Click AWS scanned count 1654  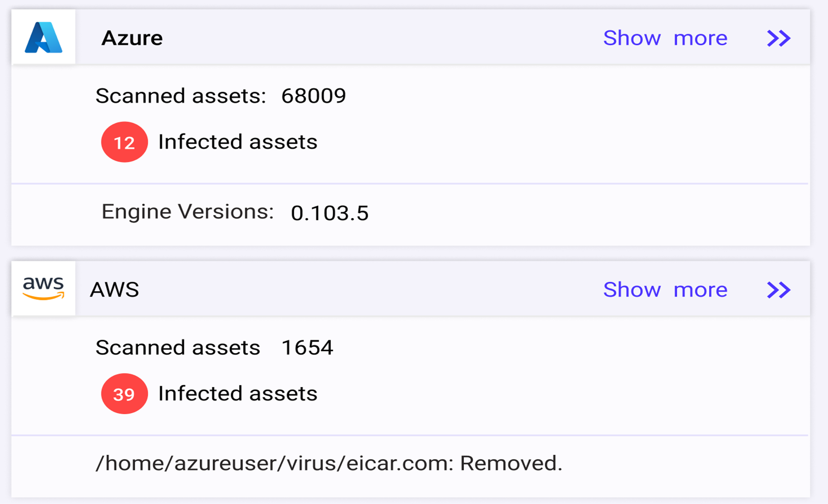307,347
